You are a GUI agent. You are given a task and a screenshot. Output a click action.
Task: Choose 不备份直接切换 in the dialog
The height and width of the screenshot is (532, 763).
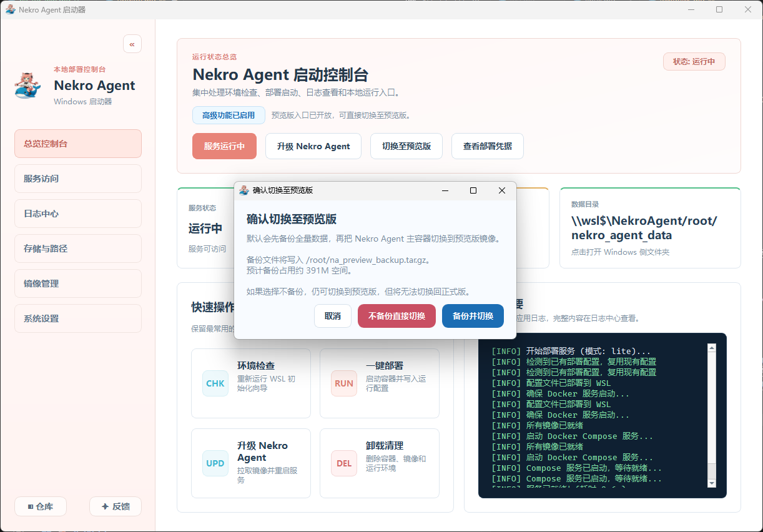coord(396,316)
